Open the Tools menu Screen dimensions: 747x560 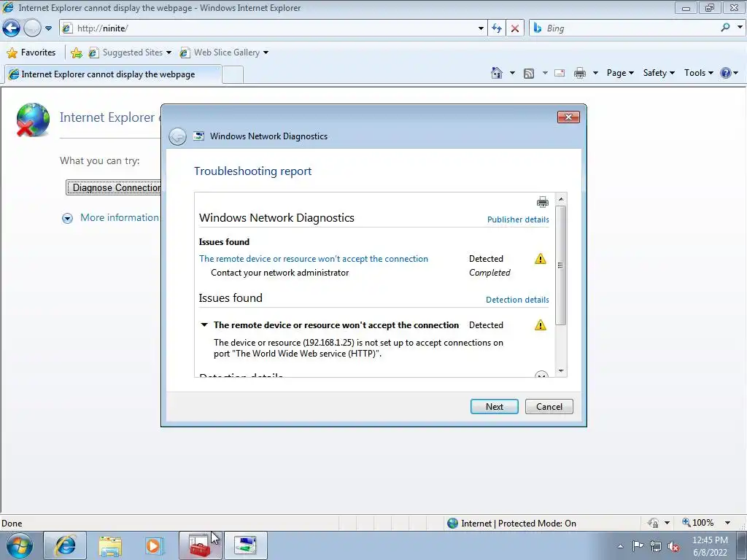pyautogui.click(x=698, y=73)
